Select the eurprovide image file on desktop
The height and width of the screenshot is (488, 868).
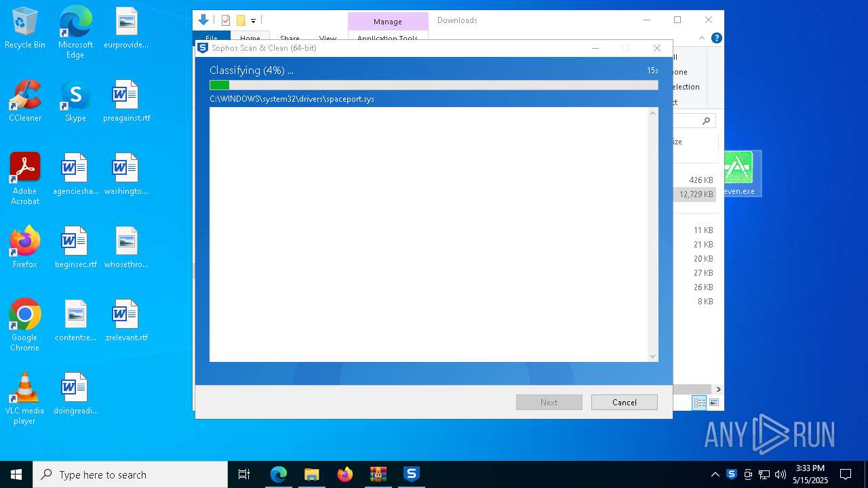click(x=126, y=28)
